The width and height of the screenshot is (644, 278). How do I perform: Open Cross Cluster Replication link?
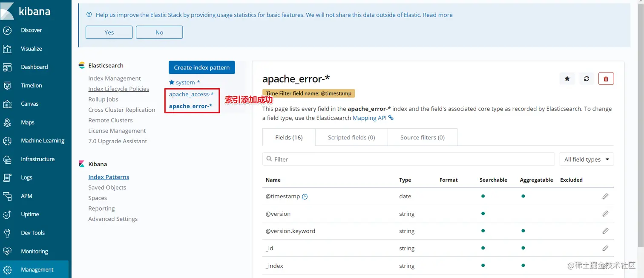[x=121, y=110]
